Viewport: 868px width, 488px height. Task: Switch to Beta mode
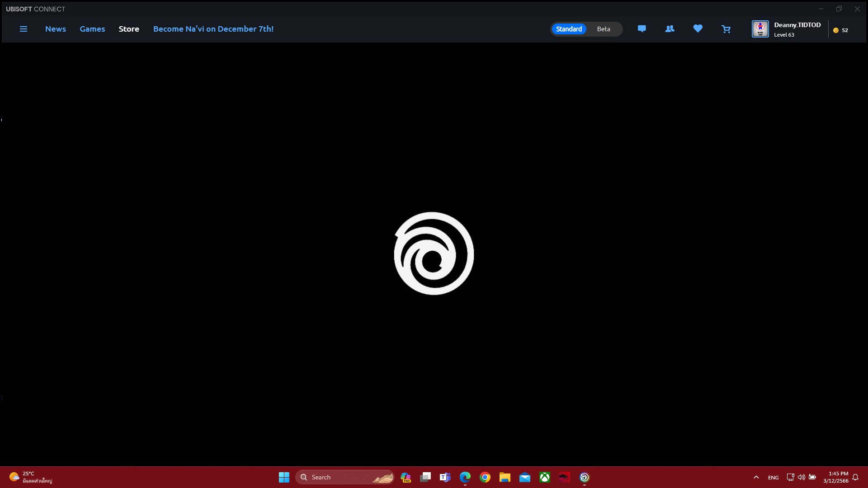[604, 29]
